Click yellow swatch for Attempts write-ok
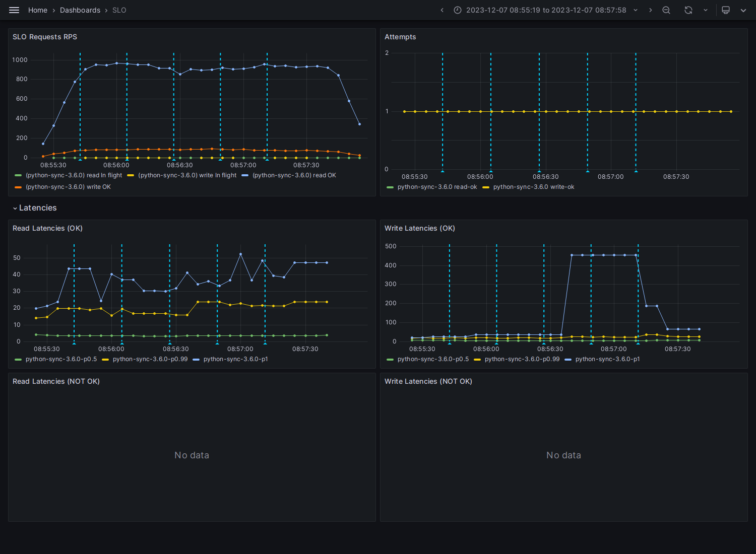This screenshot has width=756, height=554. click(x=486, y=187)
